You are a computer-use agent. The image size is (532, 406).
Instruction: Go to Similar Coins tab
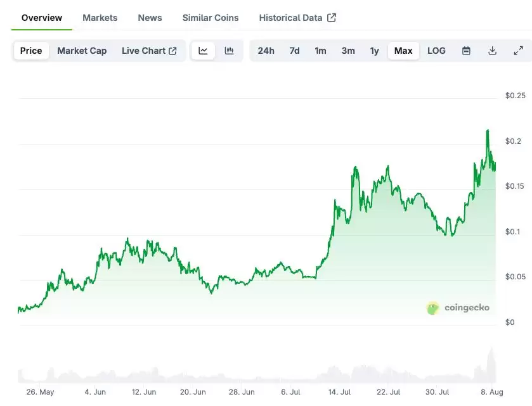coord(211,18)
